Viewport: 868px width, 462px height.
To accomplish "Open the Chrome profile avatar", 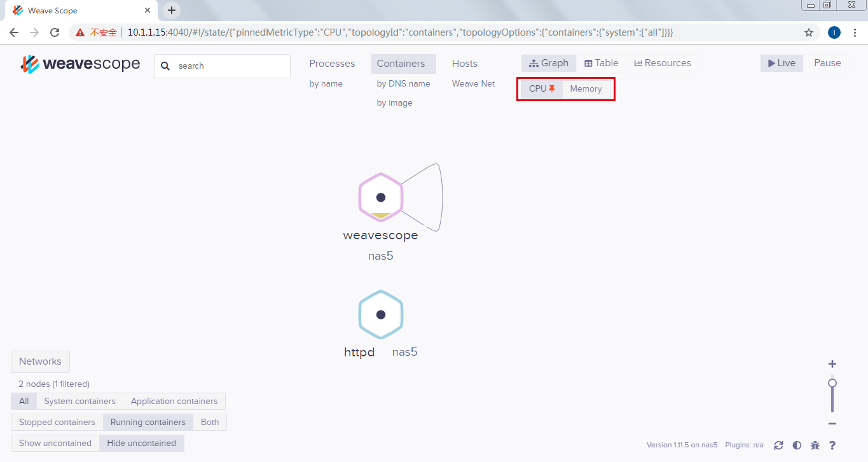I will click(x=834, y=32).
